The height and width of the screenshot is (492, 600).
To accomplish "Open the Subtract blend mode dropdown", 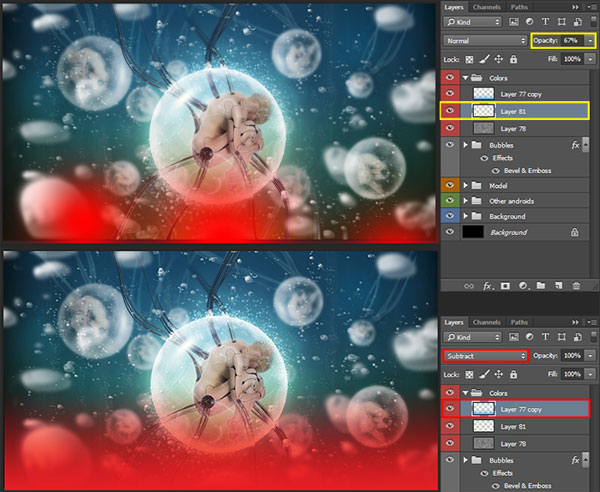I will pyautogui.click(x=485, y=356).
